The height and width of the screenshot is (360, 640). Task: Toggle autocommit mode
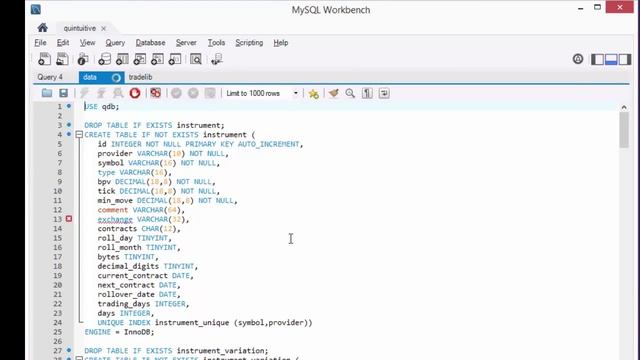(210, 93)
